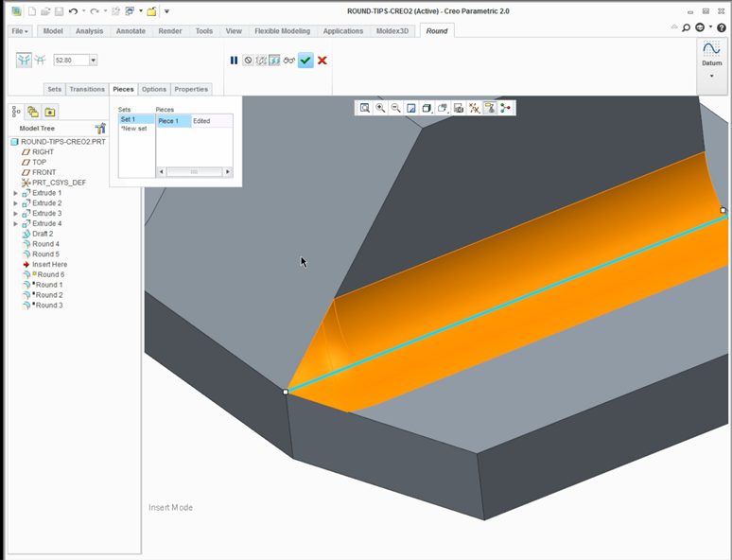Repaint the graphics window
This screenshot has width=732, height=560.
(x=411, y=109)
